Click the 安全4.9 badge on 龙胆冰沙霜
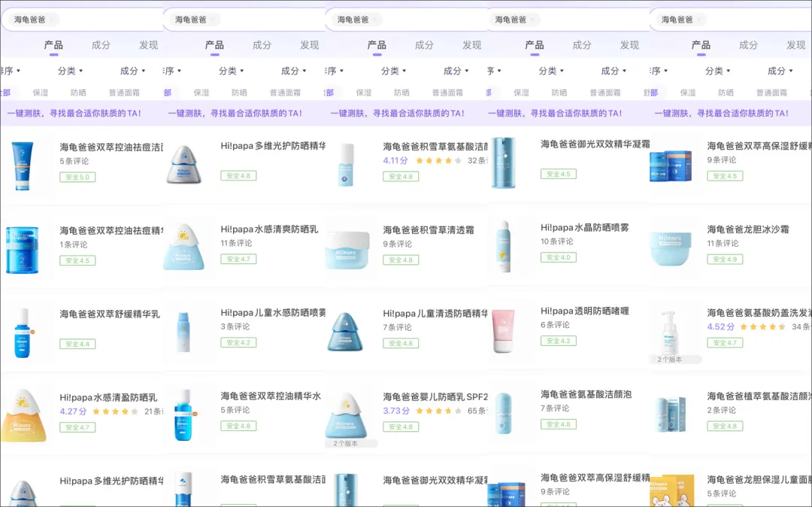812x507 pixels. pyautogui.click(x=725, y=260)
